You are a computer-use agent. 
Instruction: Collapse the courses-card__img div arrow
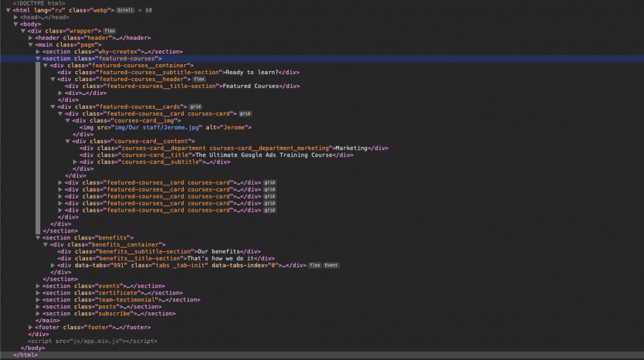point(67,121)
